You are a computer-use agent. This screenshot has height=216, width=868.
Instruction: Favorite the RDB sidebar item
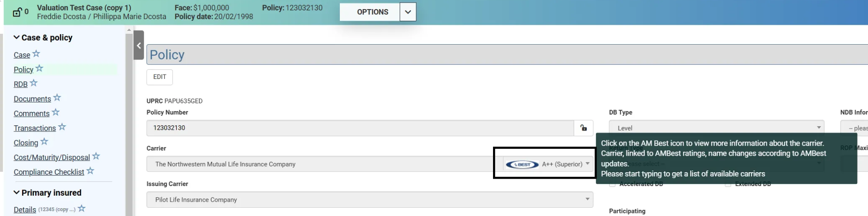coord(34,83)
